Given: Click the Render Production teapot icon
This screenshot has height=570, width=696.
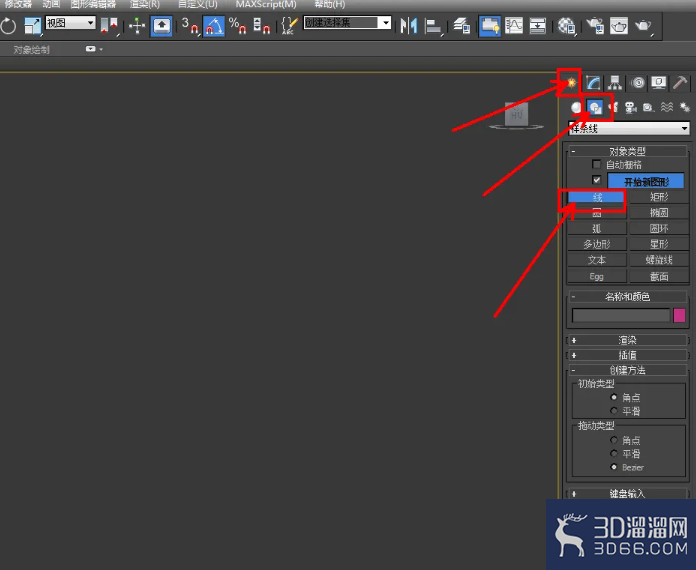Looking at the screenshot, I should 643,26.
